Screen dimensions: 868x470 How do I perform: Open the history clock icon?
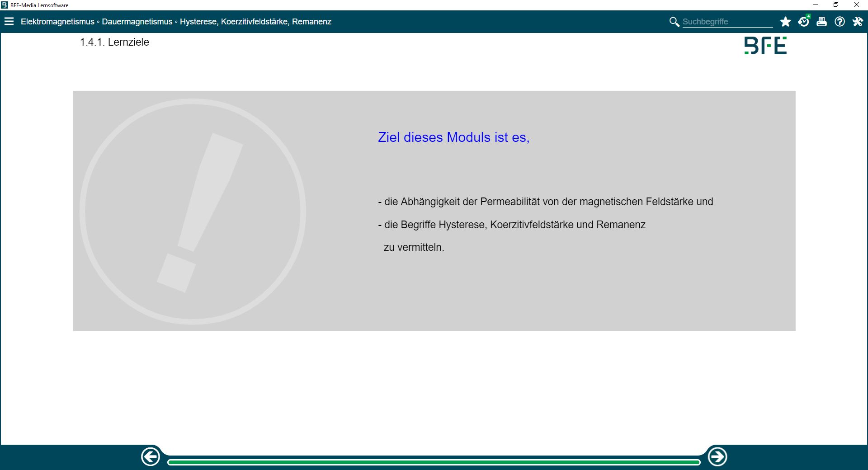pyautogui.click(x=803, y=22)
